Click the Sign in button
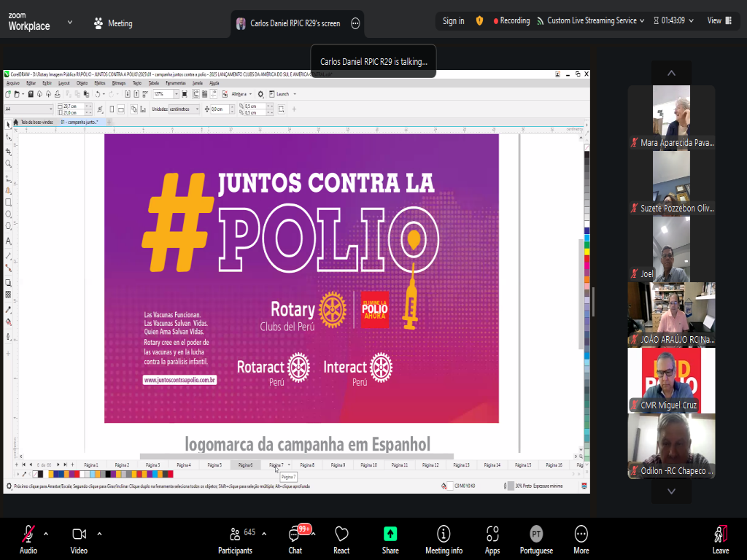This screenshot has height=560, width=747. 453,21
